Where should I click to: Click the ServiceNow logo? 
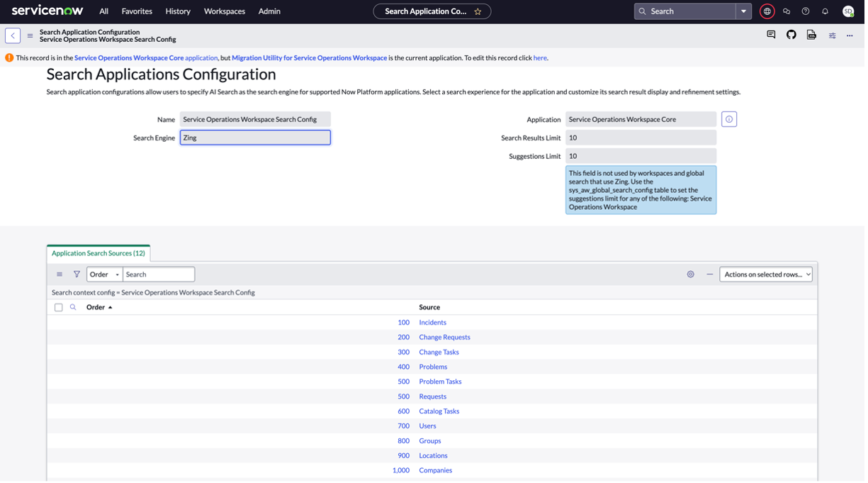coord(47,11)
